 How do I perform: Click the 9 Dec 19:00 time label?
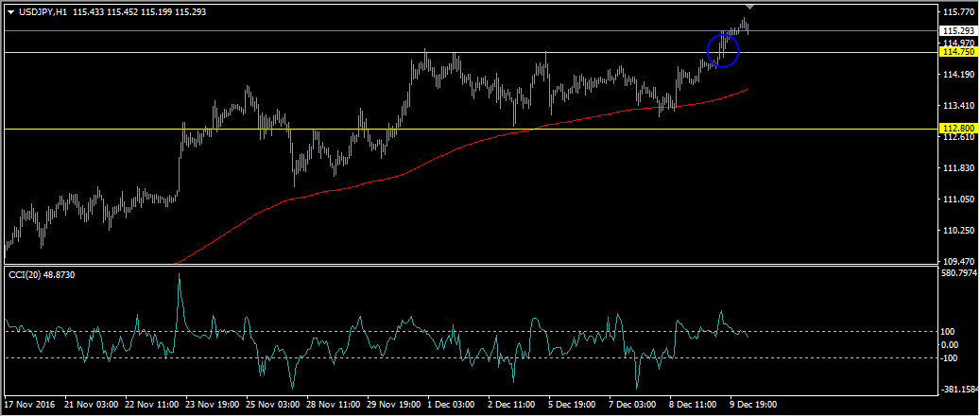[754, 405]
